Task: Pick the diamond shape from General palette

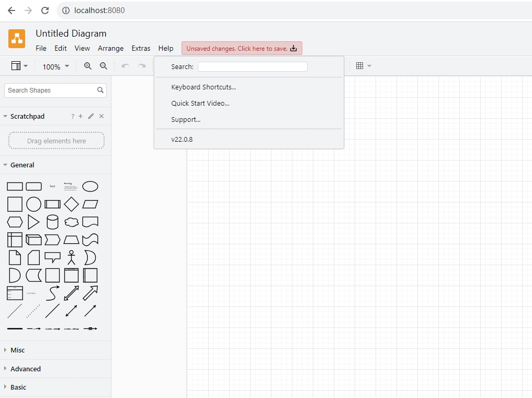Action: tap(71, 204)
